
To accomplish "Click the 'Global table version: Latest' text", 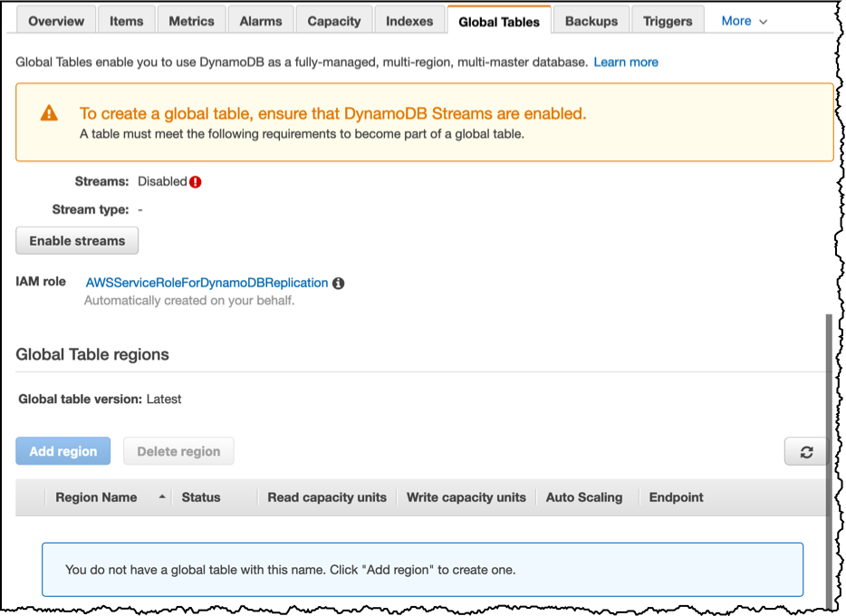I will point(100,399).
